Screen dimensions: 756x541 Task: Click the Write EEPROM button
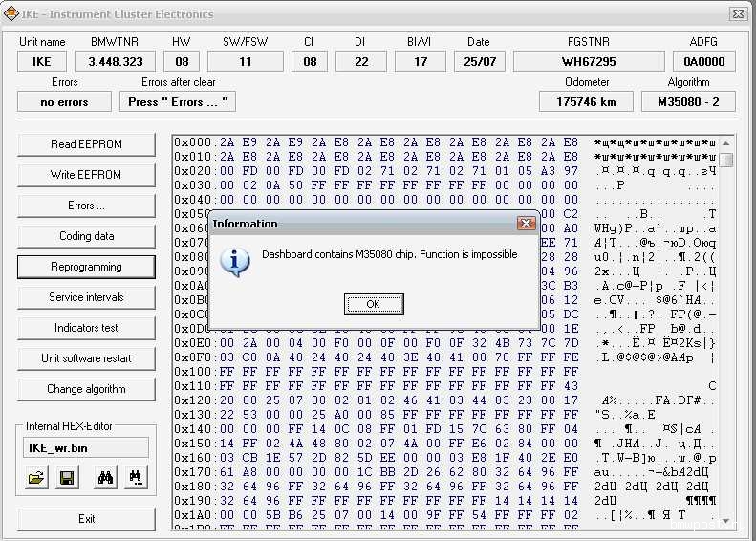tap(86, 175)
